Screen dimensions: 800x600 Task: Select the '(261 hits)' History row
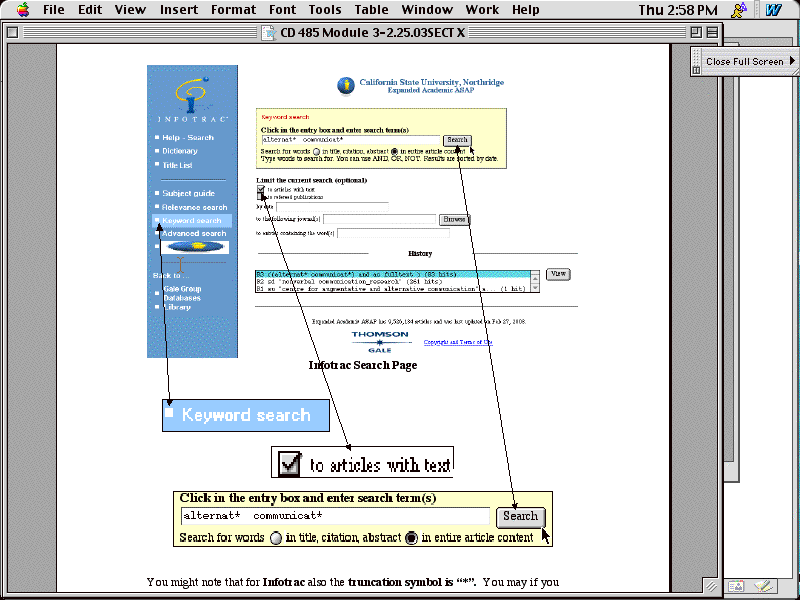[393, 282]
